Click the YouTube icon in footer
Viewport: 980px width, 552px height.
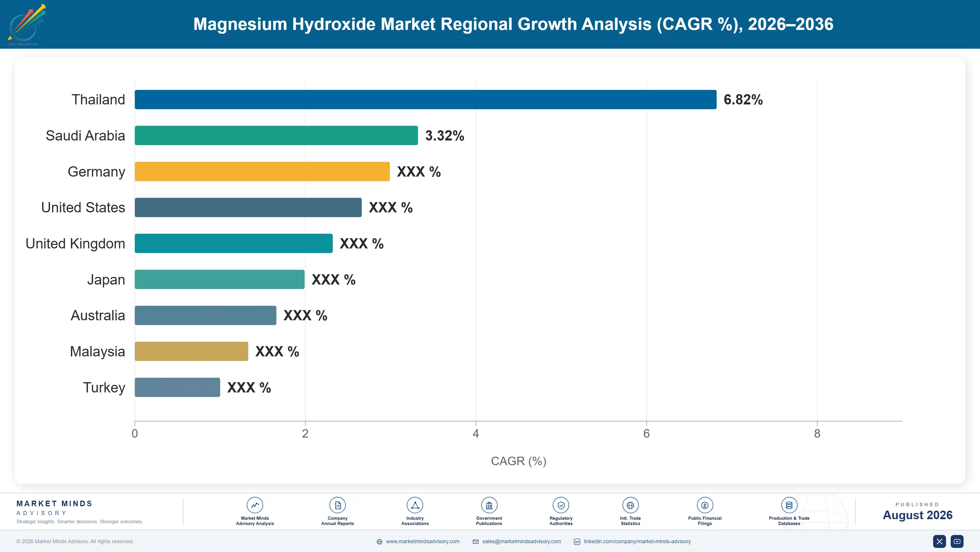(x=957, y=541)
